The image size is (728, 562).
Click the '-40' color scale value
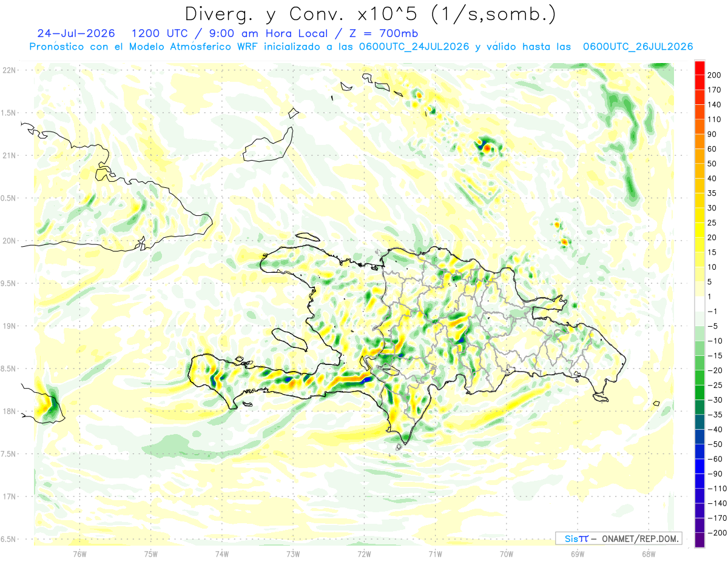[x=715, y=430]
